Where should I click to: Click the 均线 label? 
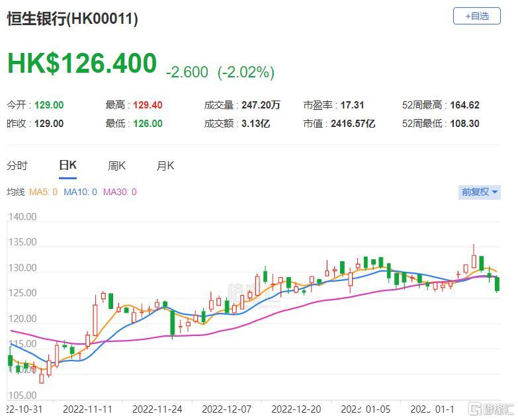coord(15,192)
